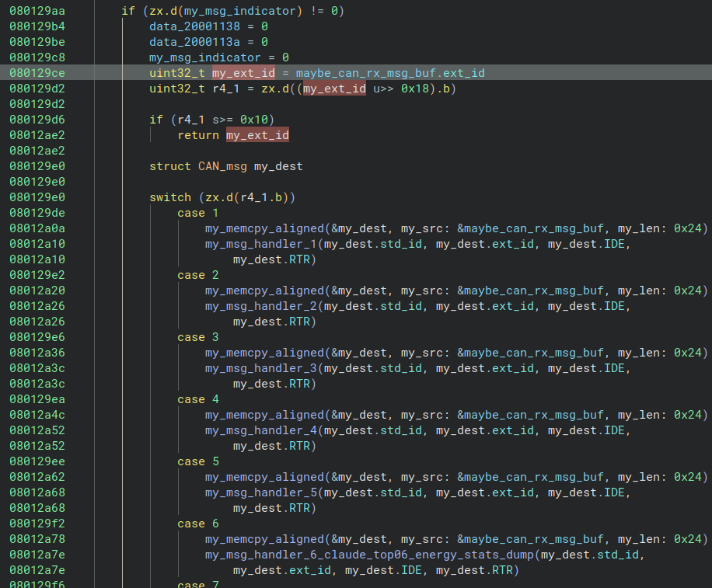Click address 080129aa in the gutter

tap(37, 11)
